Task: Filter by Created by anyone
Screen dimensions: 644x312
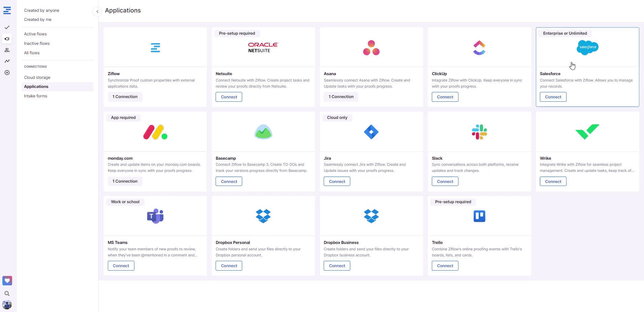Action: (x=41, y=10)
